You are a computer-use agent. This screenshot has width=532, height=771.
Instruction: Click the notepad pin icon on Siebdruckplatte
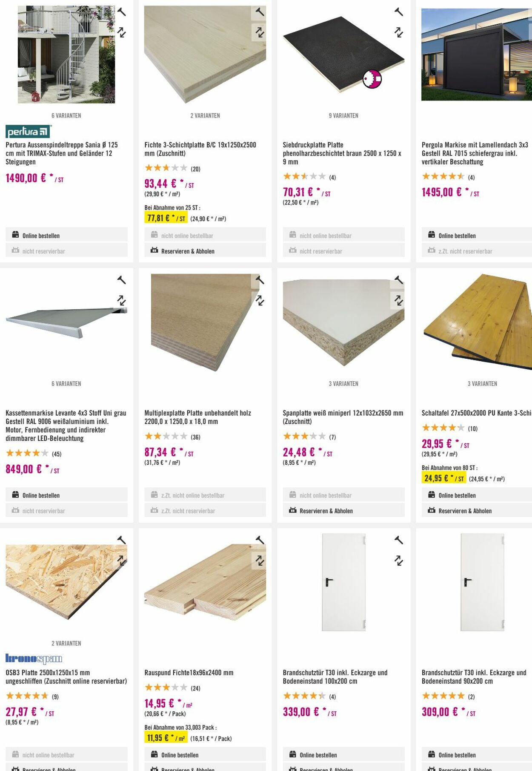398,12
